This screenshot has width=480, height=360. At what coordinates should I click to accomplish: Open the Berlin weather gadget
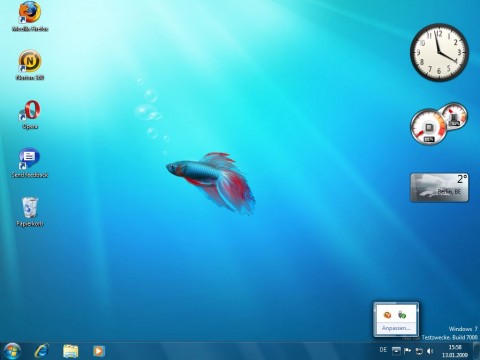[439, 187]
